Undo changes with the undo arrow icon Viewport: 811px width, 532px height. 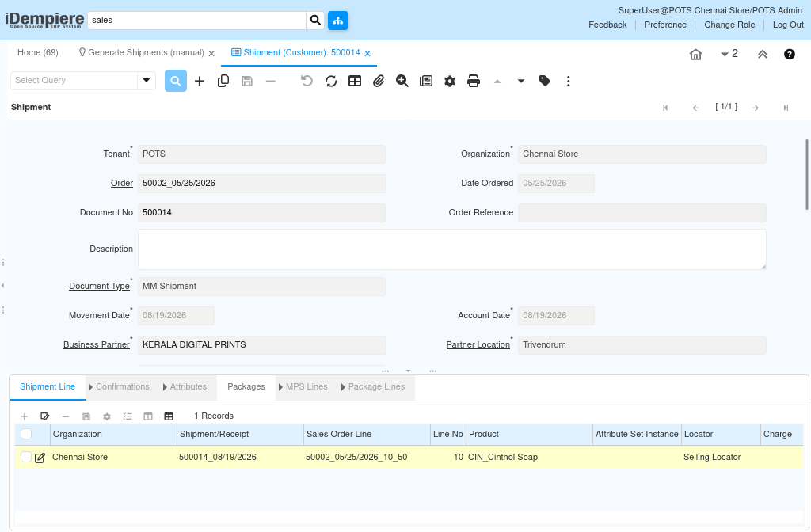pos(307,81)
